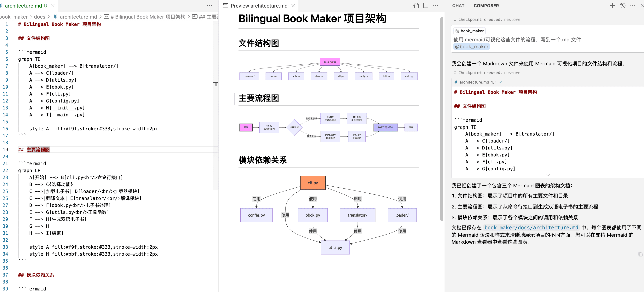Click the 文件结构图 heading in preview
Screen dimensions: 644x292
click(259, 43)
